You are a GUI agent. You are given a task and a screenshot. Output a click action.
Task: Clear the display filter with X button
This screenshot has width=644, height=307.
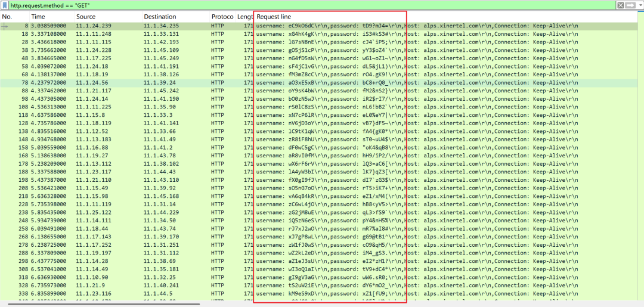coord(621,5)
